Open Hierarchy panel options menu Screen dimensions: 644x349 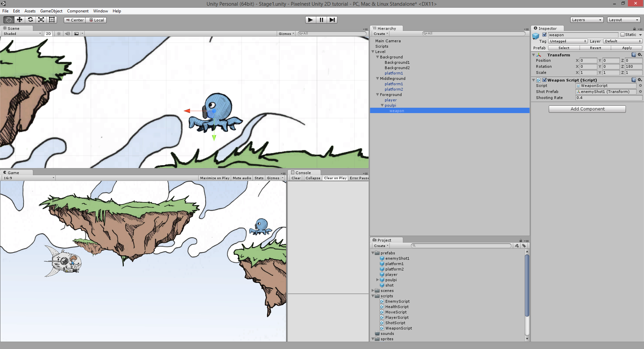[x=526, y=29]
